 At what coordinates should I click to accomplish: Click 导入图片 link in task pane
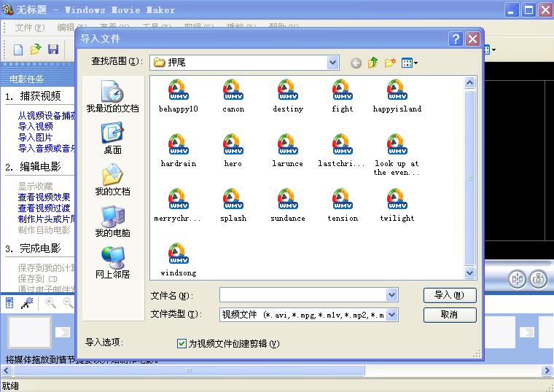pos(35,138)
